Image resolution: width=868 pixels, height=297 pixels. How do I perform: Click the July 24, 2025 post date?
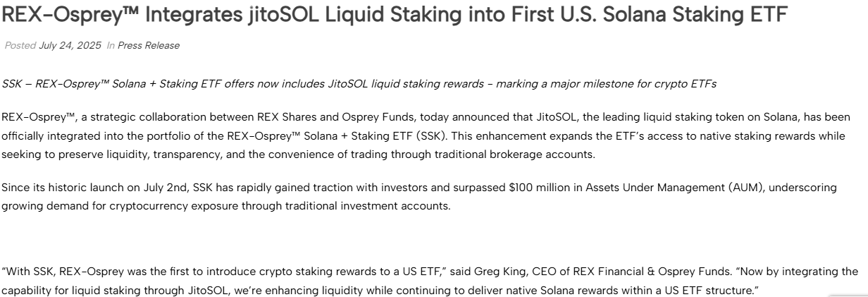70,46
